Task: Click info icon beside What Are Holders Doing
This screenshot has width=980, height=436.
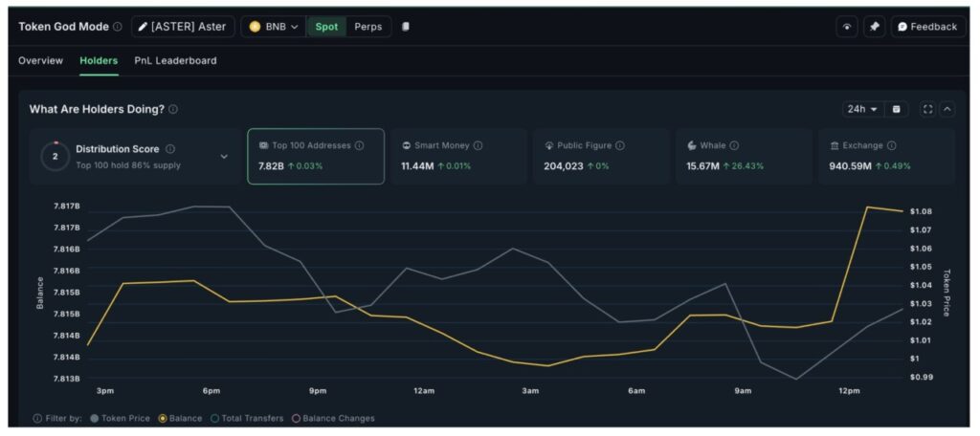Action: 173,109
